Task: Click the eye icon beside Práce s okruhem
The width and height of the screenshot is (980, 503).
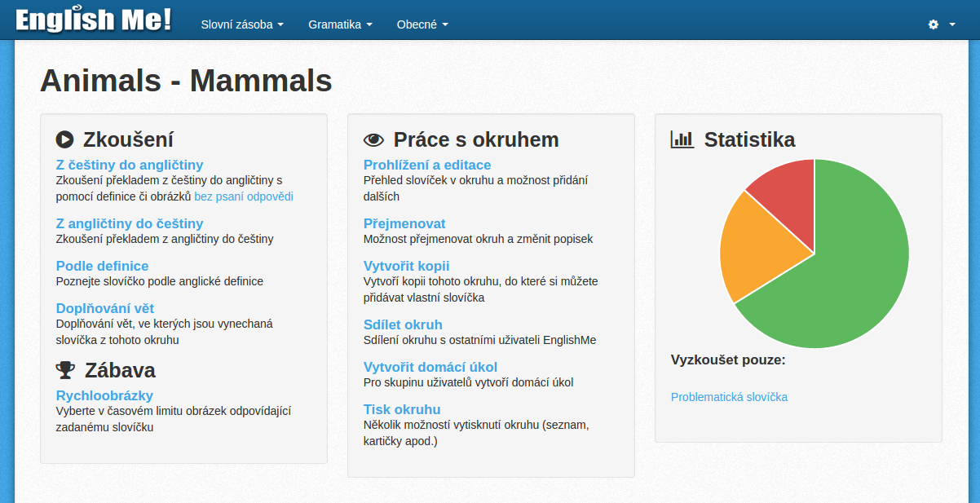Action: (373, 139)
